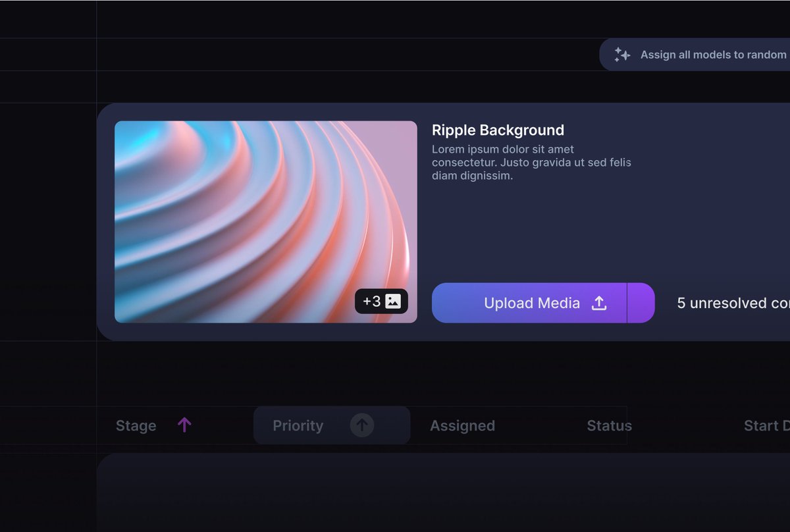790x532 pixels.
Task: Click the Assign all models to random button
Action: 695,55
